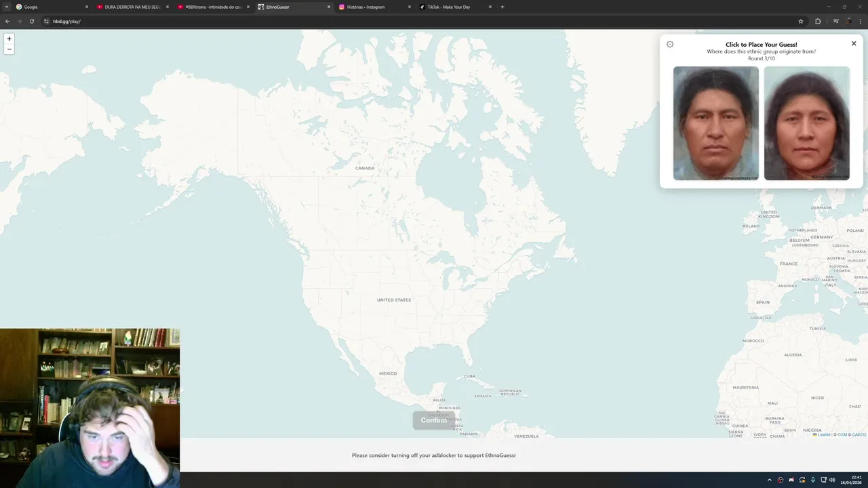
Task: Click the Venezuela map label
Action: tap(526, 436)
